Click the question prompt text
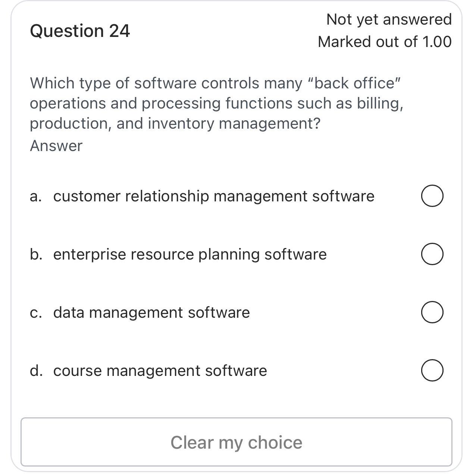476x474 pixels. 216,103
